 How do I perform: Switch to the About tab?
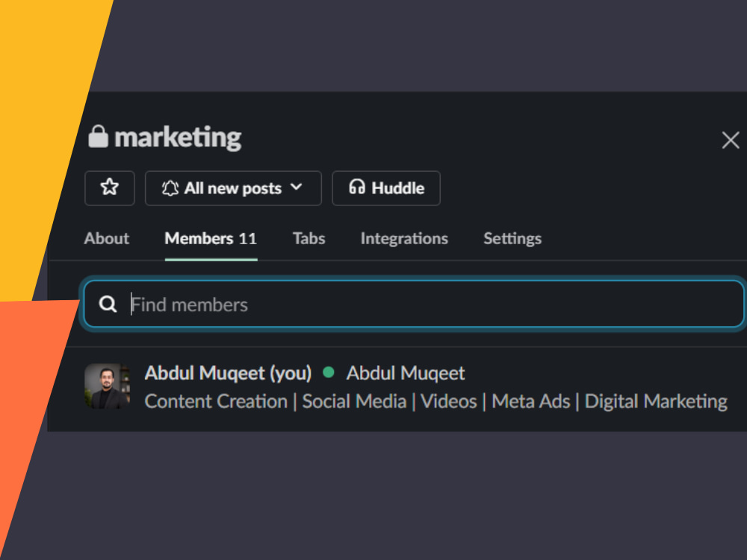pos(106,238)
